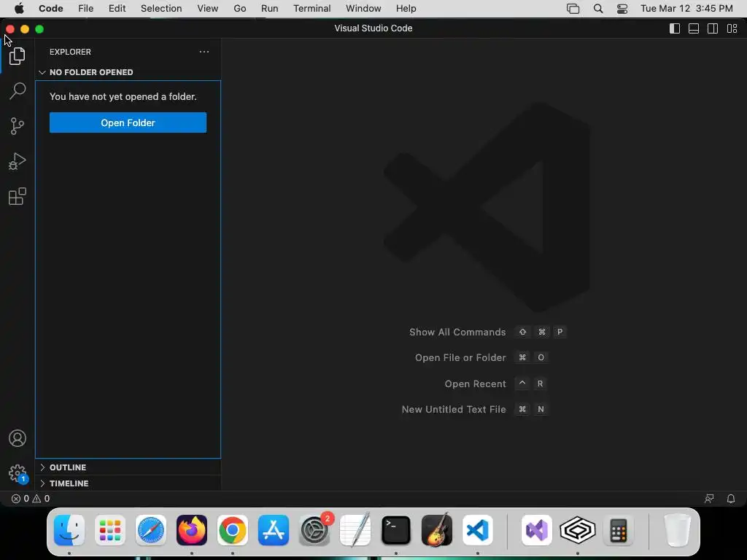Open Control Center in menu bar
This screenshot has width=747, height=560.
(x=622, y=9)
